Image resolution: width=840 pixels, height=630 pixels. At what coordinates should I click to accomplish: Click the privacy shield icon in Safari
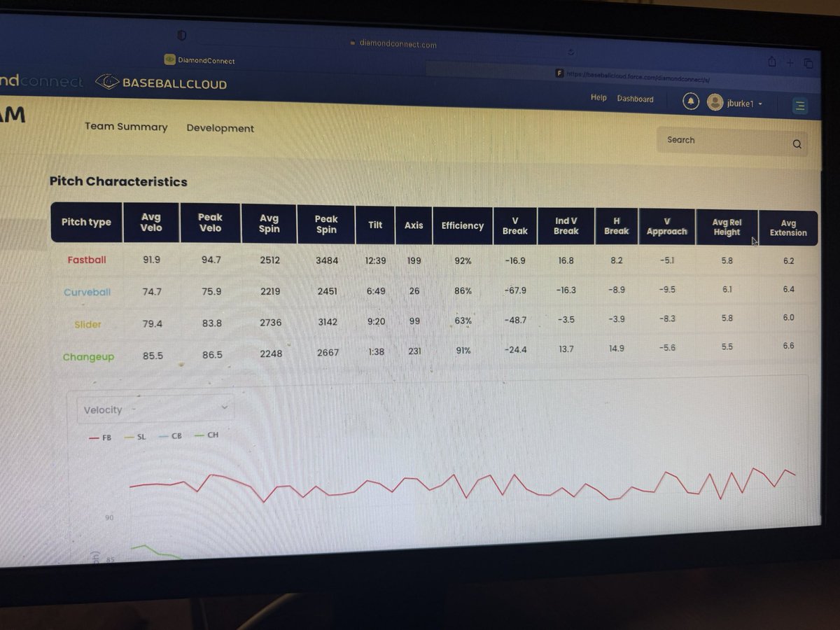[x=181, y=35]
